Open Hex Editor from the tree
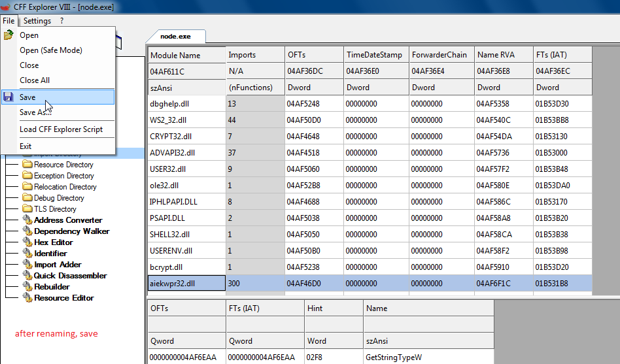This screenshot has width=620, height=364. 54,242
